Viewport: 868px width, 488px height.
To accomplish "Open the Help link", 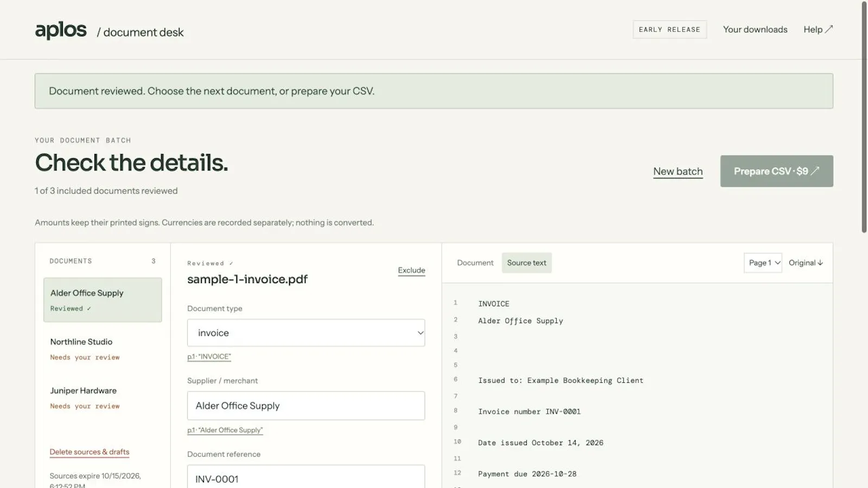I will 818,29.
